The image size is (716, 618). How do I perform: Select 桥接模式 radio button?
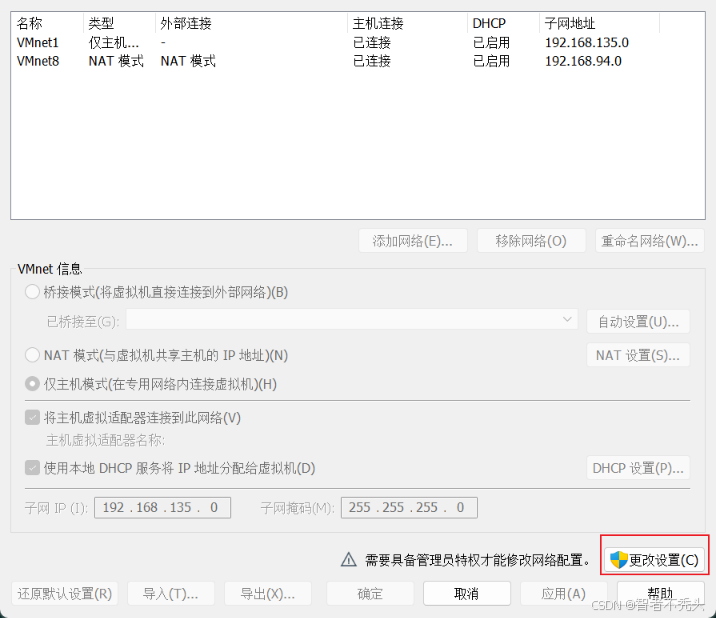[x=32, y=292]
